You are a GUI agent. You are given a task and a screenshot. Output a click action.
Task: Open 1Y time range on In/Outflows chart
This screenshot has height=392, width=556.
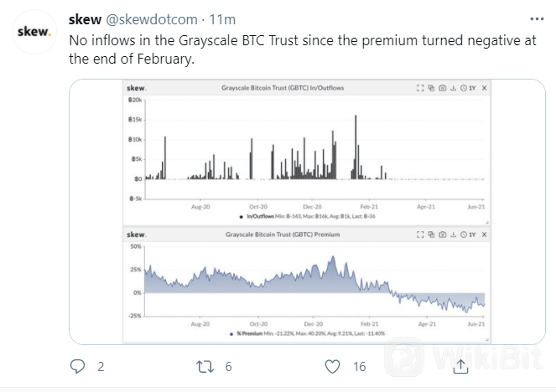468,88
